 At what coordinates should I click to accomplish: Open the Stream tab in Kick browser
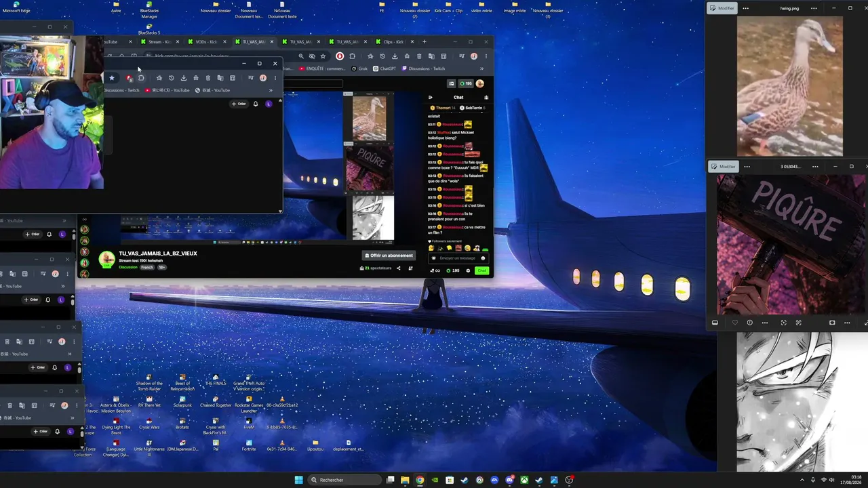(x=159, y=42)
